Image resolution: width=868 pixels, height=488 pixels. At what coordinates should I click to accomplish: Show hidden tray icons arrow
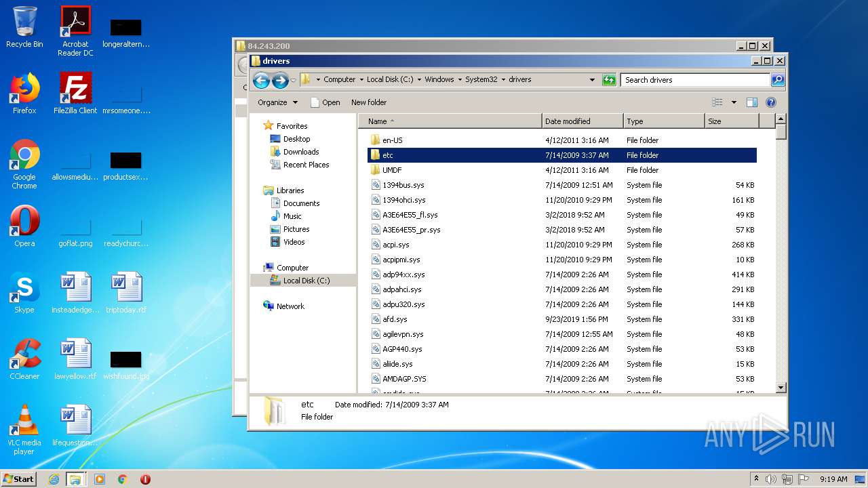click(x=756, y=479)
